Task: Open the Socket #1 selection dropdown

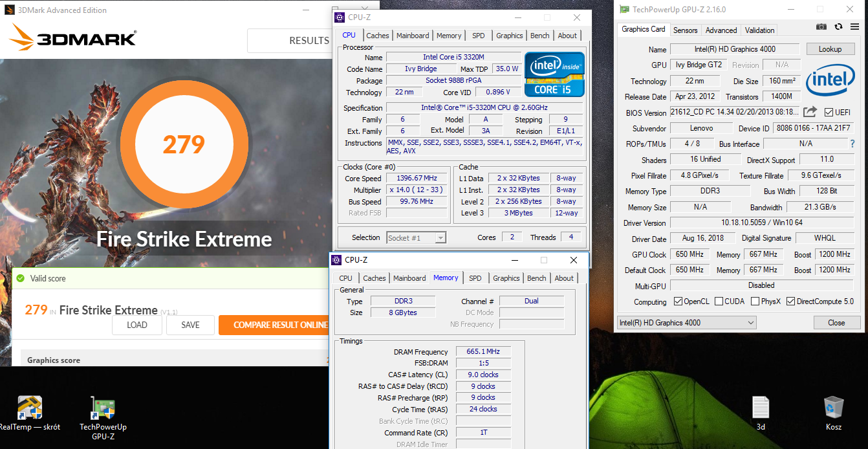Action: [417, 238]
